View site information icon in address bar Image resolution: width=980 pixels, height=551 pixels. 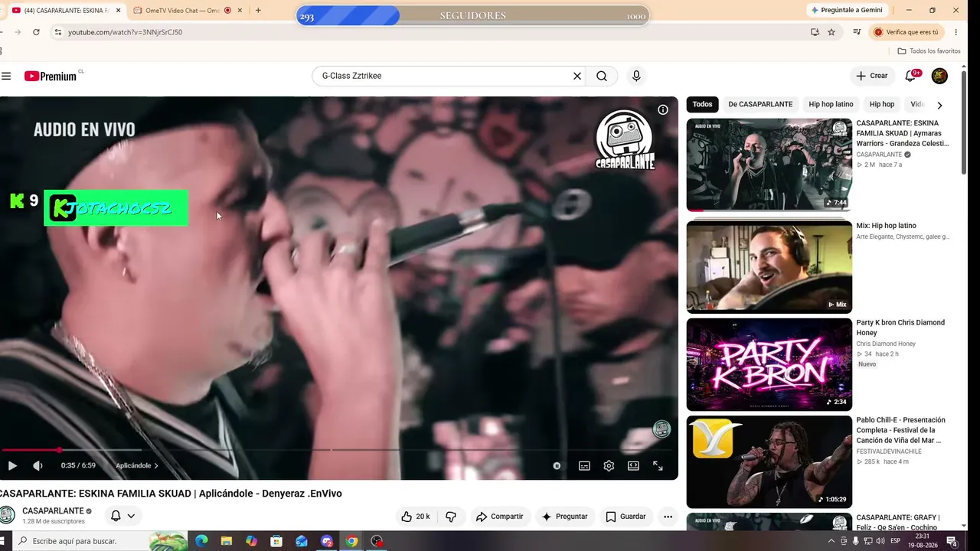57,32
